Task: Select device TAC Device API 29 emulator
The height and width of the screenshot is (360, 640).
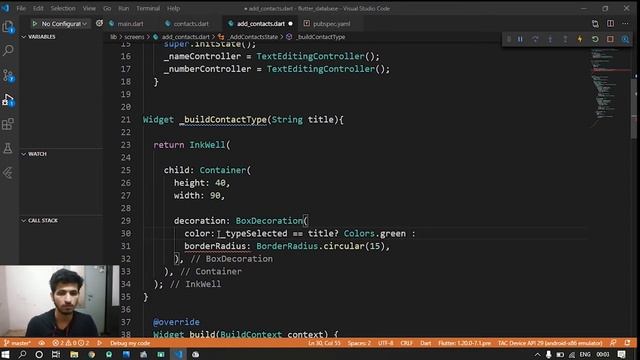Action: [x=550, y=343]
